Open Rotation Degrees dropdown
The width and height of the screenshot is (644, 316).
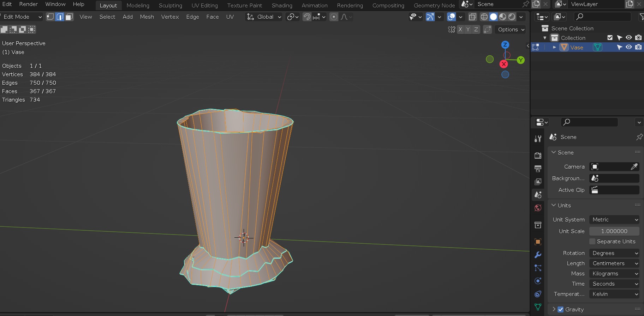[614, 253]
